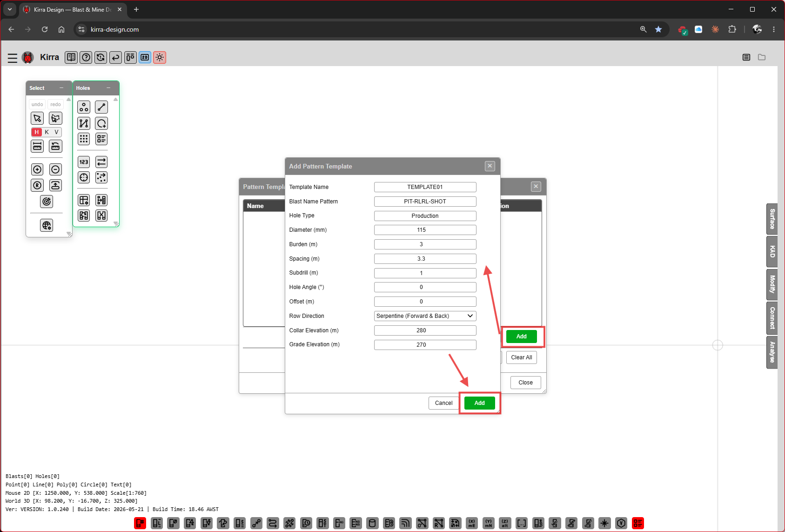Click the table settings gear icon in Holes panel

84,200
